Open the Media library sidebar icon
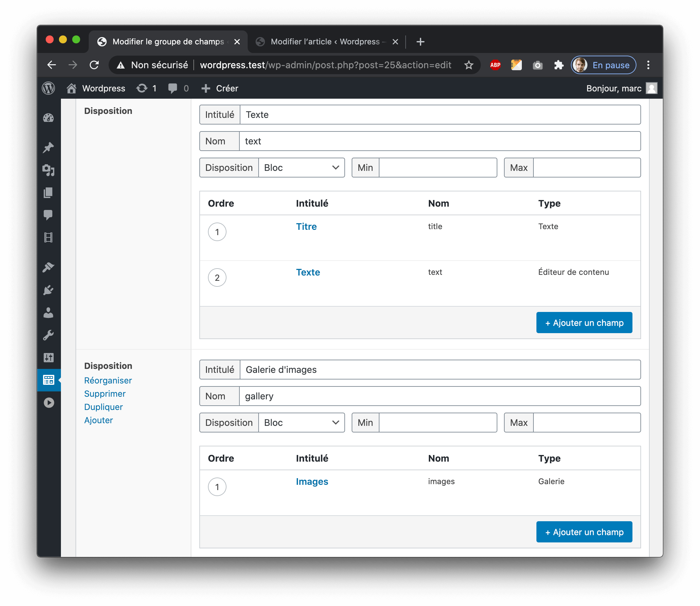Viewport: 700px width, 606px height. [48, 170]
